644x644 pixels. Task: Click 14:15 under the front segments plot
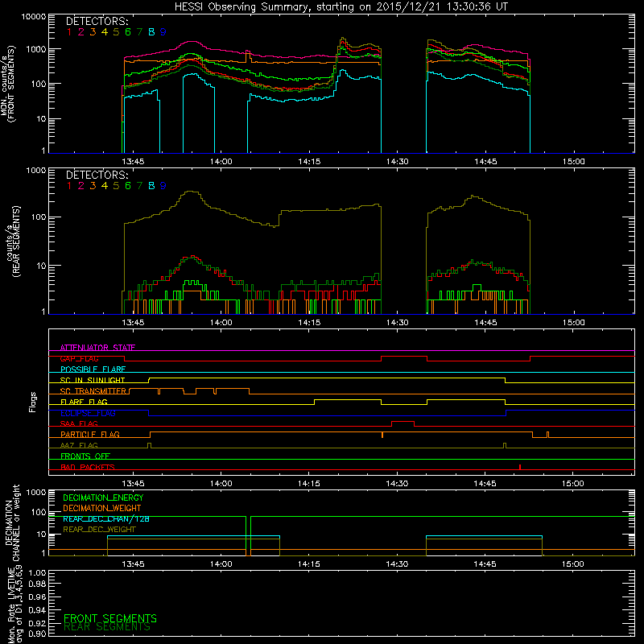coord(309,162)
